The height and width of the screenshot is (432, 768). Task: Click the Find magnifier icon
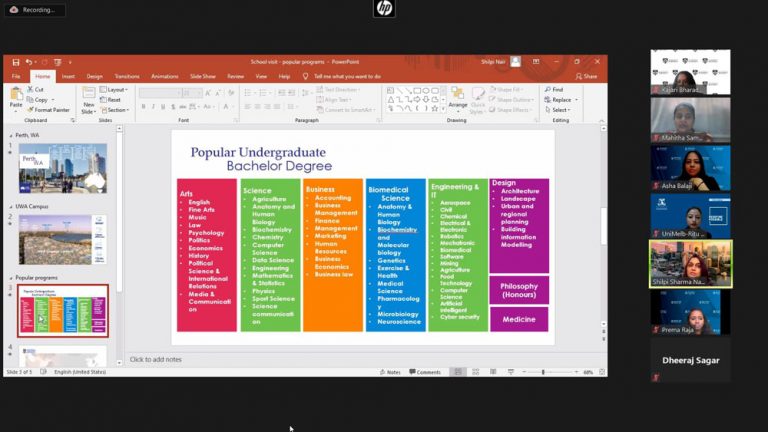[x=546, y=89]
